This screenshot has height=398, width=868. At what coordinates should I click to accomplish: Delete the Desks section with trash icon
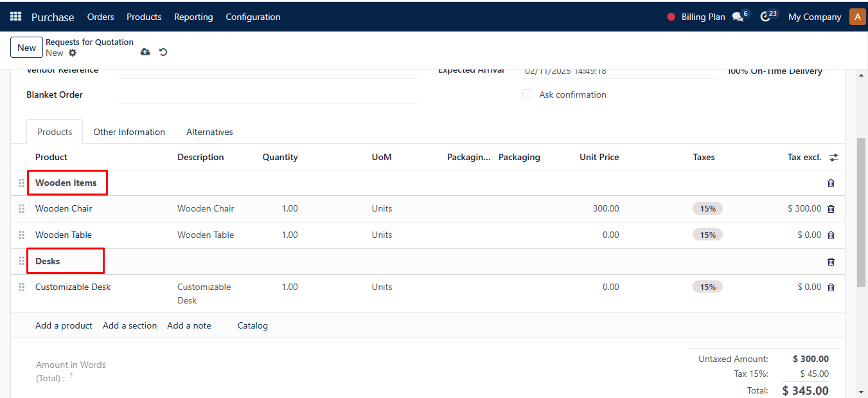[831, 262]
